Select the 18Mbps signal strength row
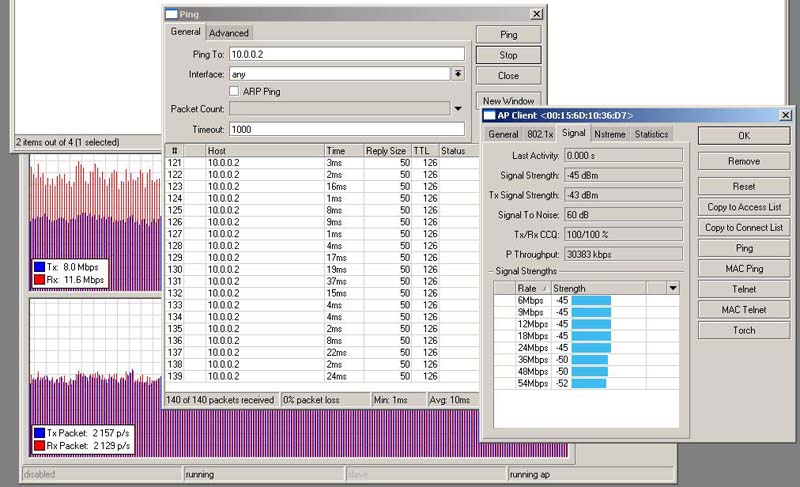This screenshot has height=487, width=800. [x=586, y=336]
